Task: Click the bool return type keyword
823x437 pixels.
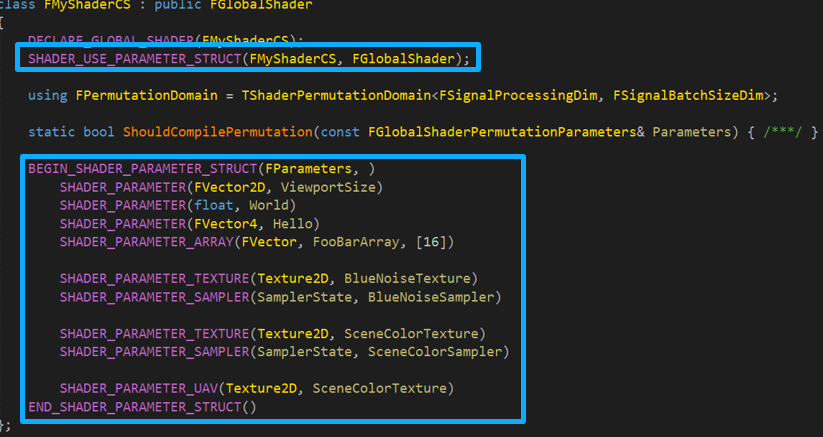Action: [99, 132]
